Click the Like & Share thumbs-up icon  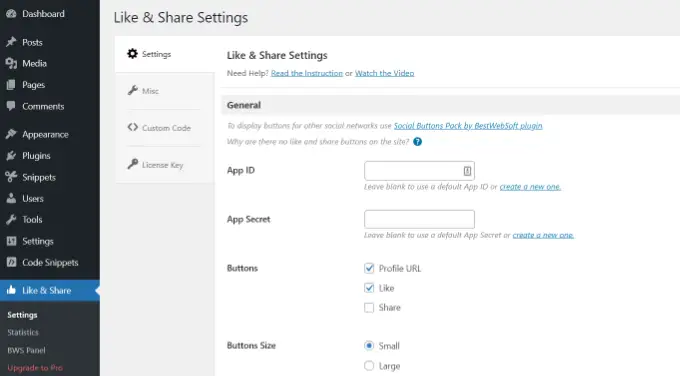point(11,290)
